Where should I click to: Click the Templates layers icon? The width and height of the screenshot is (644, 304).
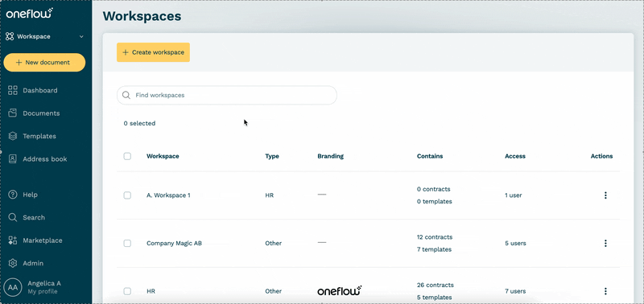(x=13, y=136)
